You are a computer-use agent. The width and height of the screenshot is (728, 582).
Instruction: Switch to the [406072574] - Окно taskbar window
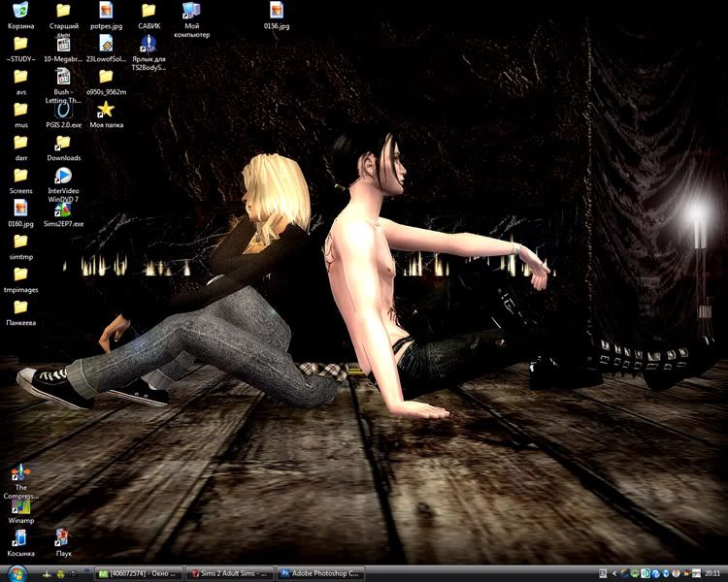138,573
